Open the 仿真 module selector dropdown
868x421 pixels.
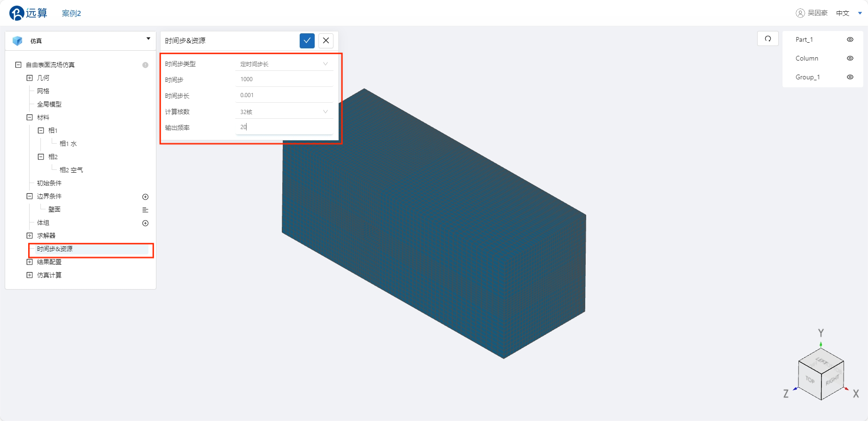[148, 39]
